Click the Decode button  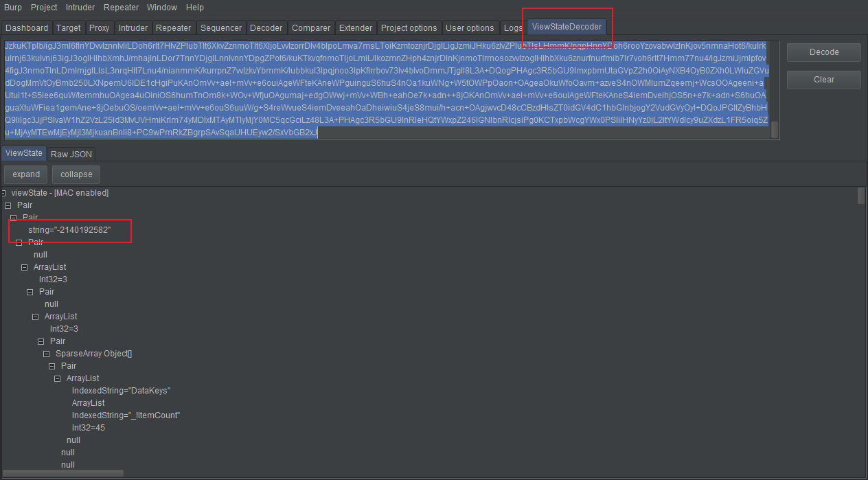pyautogui.click(x=823, y=52)
